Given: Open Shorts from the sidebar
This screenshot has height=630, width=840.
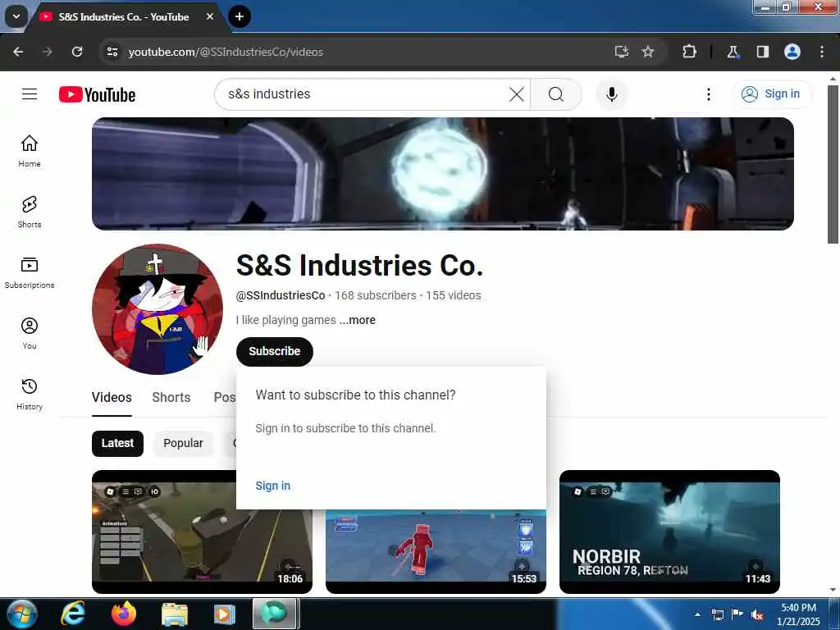Looking at the screenshot, I should 30,212.
